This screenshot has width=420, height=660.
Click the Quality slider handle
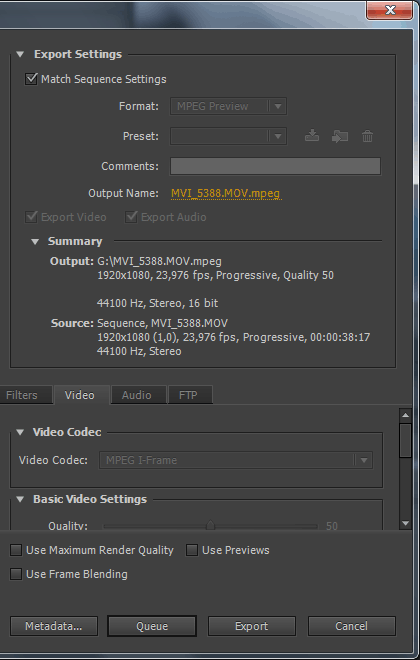(x=210, y=525)
